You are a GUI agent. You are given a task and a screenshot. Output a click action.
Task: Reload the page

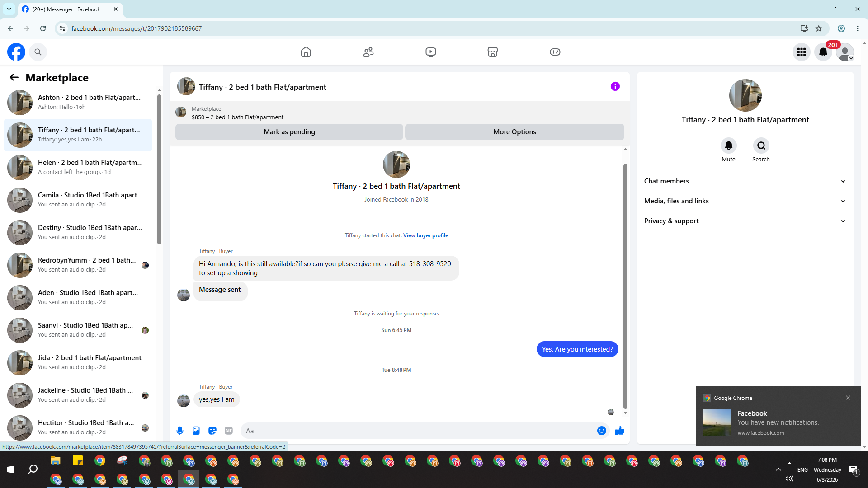click(43, 28)
